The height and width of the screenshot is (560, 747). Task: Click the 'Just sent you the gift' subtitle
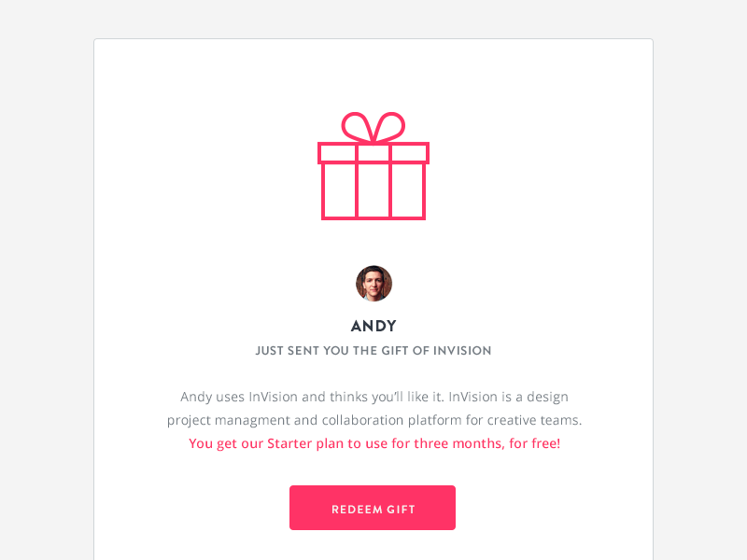click(373, 351)
